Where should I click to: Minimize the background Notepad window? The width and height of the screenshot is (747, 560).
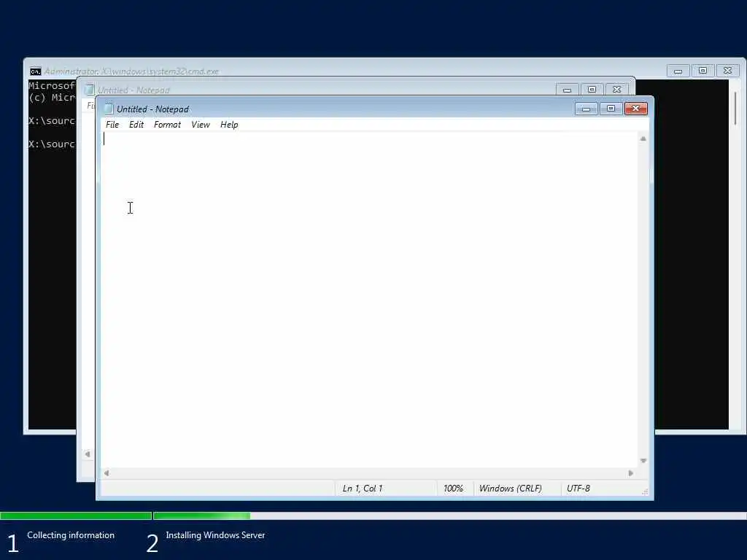(567, 90)
